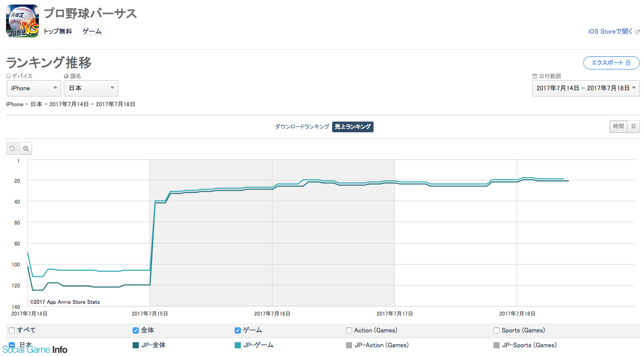This screenshot has width=644, height=356.
Task: Click the トップ無料 link
Action: click(x=58, y=32)
